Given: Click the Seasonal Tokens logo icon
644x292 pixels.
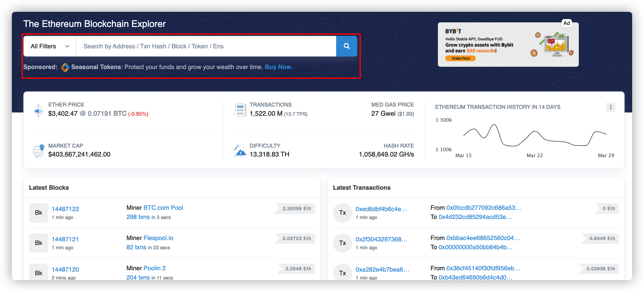Looking at the screenshot, I should 65,67.
